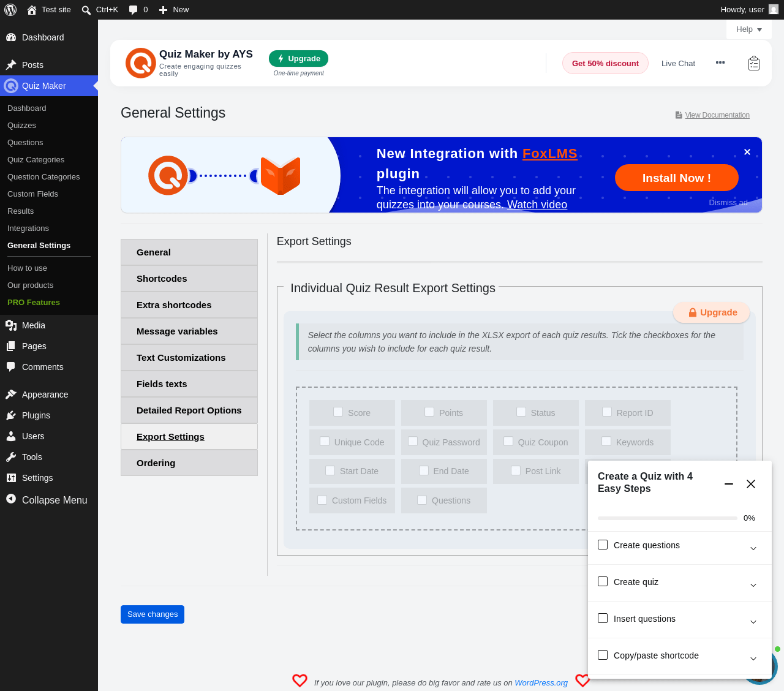The width and height of the screenshot is (784, 691).
Task: Tick the Start Date checkbox
Action: coord(330,470)
